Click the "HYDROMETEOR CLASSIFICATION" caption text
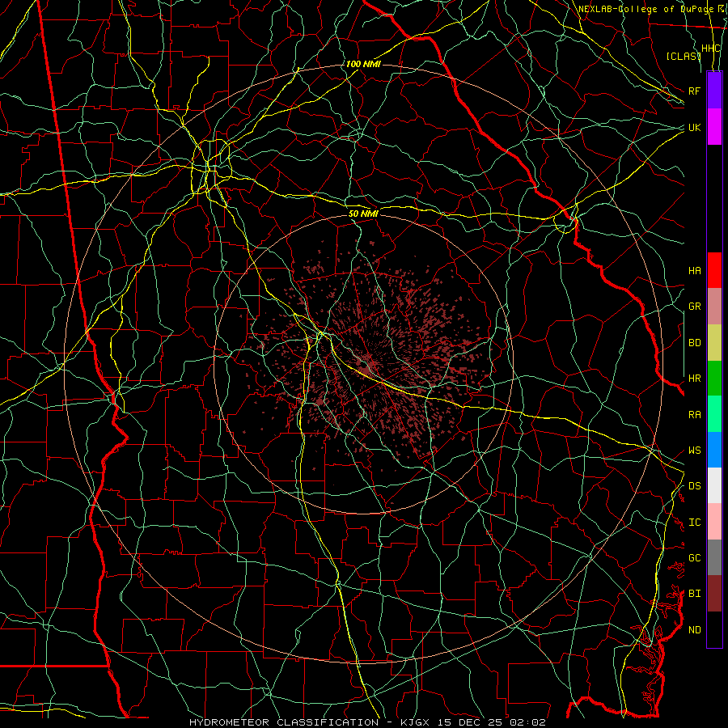 [x=284, y=722]
